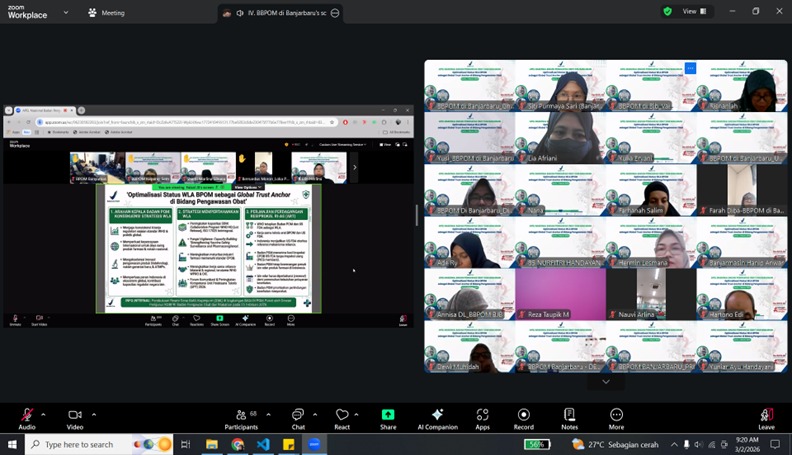The image size is (792, 455).
Task: Switch to the Meeting tab
Action: click(106, 13)
